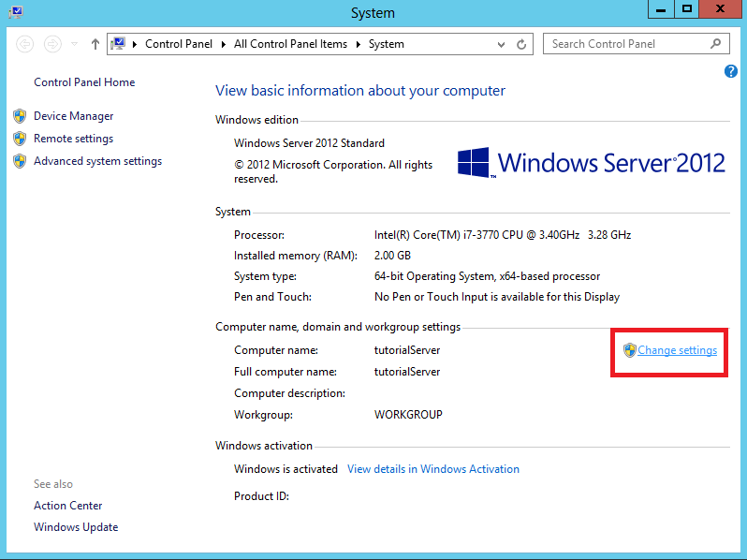The width and height of the screenshot is (747, 560).
Task: Click the Back navigation arrow
Action: (x=25, y=44)
